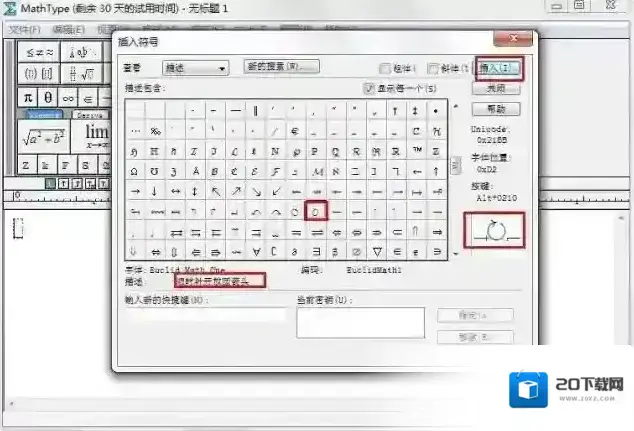The height and width of the screenshot is (431, 634).
Task: Open the 查看 dropdown showing 描述
Action: [195, 68]
